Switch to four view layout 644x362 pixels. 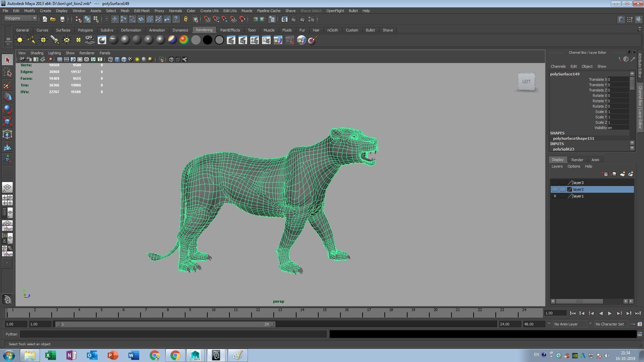point(7,200)
